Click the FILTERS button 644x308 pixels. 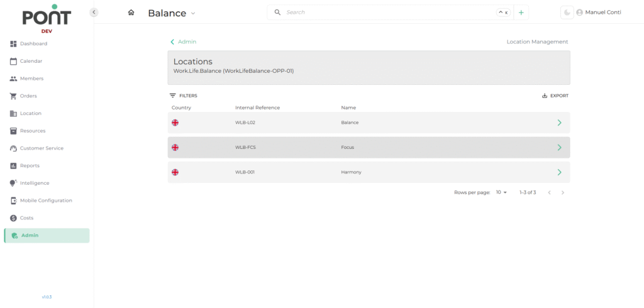pos(183,96)
